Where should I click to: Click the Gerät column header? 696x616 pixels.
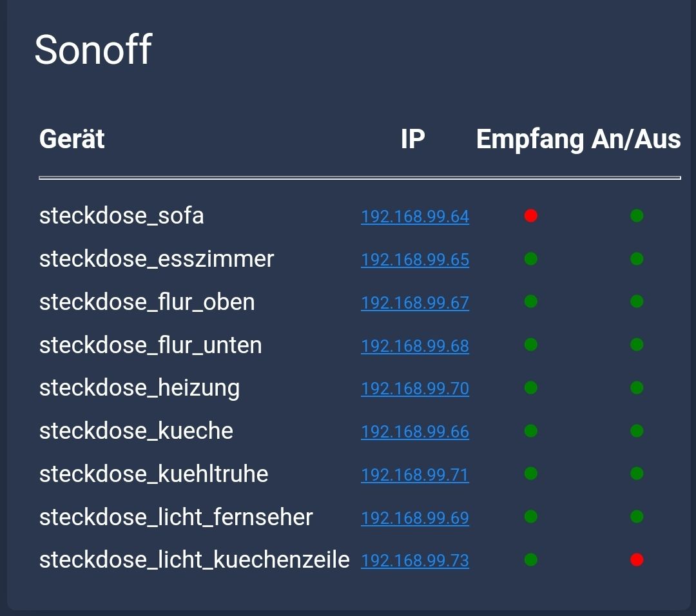click(x=72, y=139)
